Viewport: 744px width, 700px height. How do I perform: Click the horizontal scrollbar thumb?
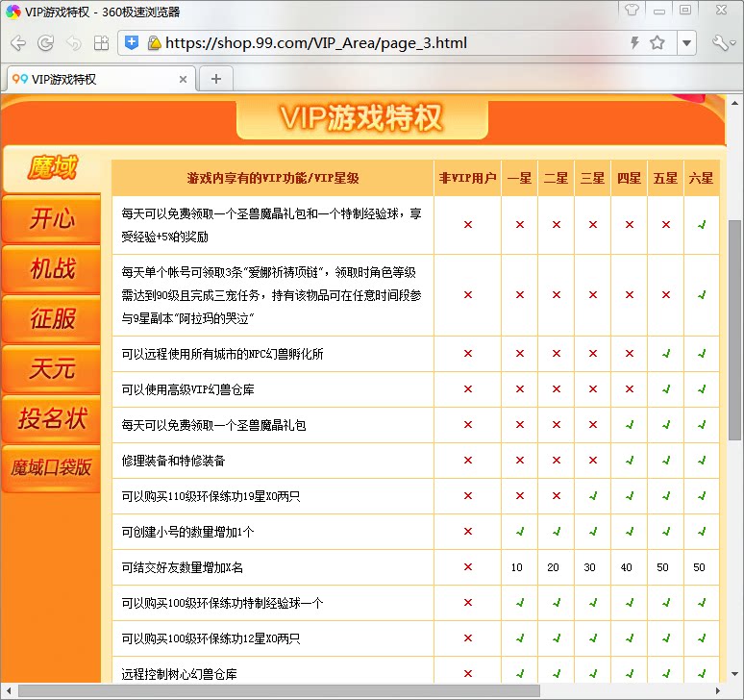click(x=279, y=691)
